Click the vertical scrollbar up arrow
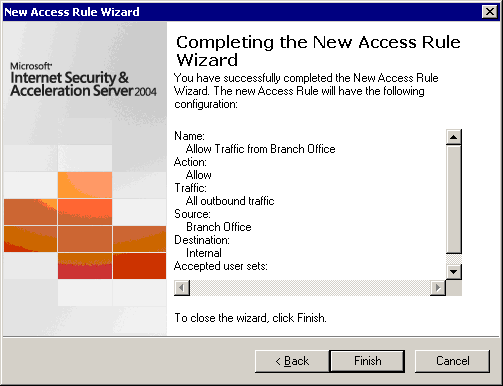The image size is (503, 386). tap(453, 137)
